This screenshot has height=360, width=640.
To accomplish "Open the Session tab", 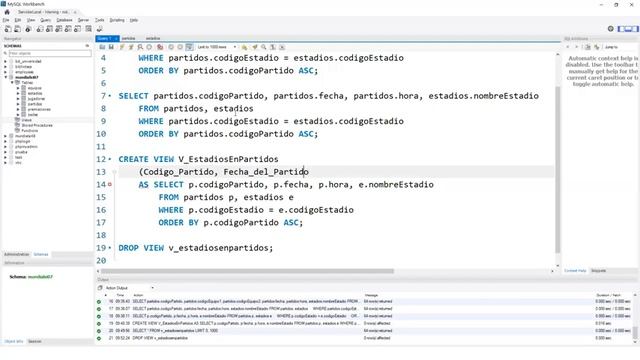I will (x=35, y=341).
